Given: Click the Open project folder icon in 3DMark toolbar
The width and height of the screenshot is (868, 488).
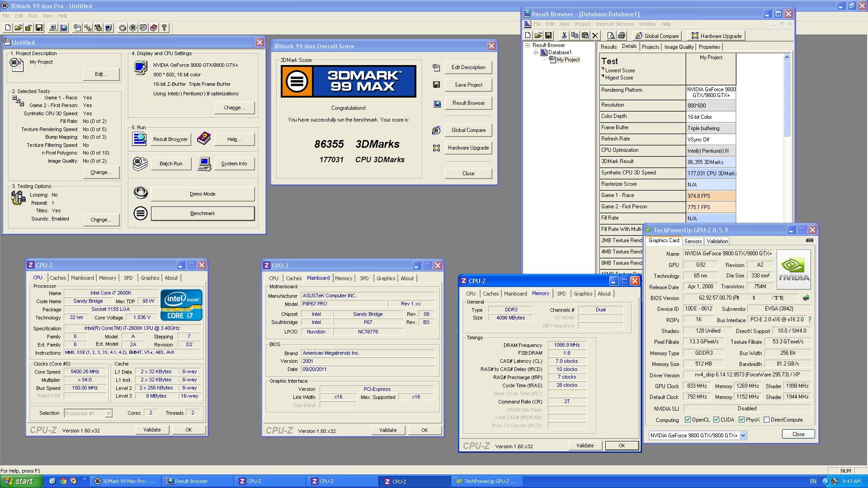Looking at the screenshot, I should point(18,28).
